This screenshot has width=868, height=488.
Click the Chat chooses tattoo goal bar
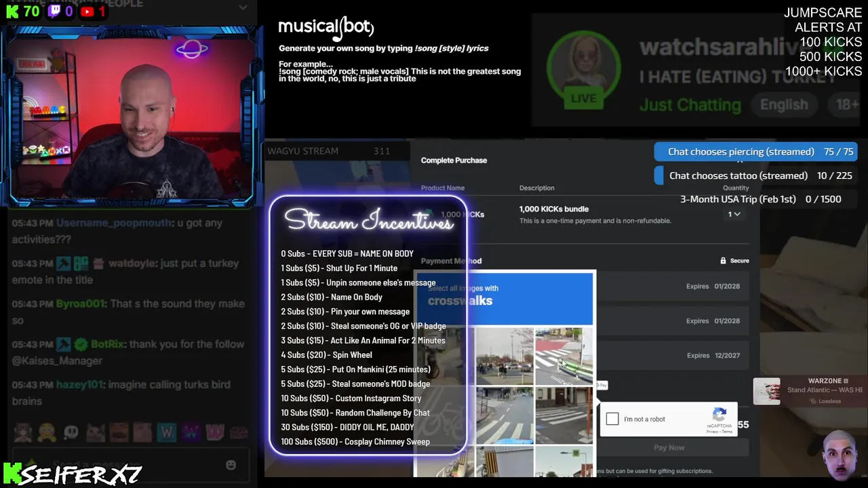coord(756,176)
